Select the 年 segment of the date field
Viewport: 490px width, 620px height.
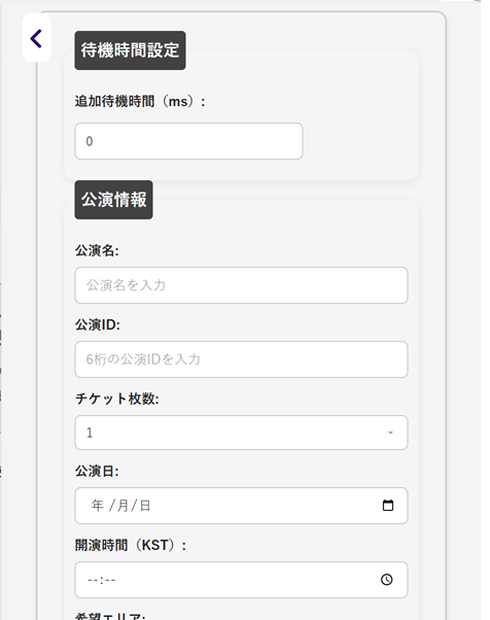[x=97, y=505]
